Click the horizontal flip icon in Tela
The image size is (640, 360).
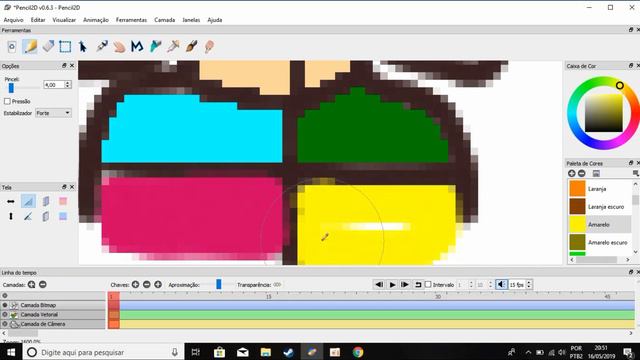[x=11, y=201]
